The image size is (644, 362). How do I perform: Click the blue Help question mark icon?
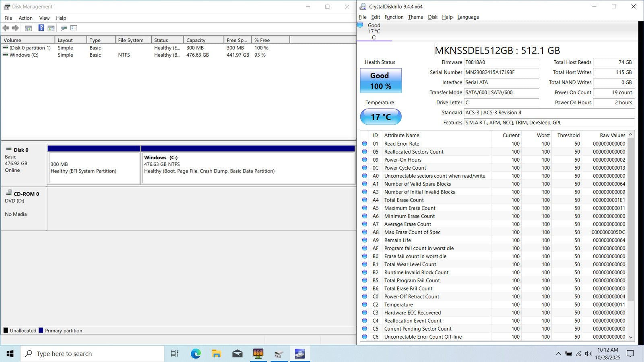[x=41, y=28]
